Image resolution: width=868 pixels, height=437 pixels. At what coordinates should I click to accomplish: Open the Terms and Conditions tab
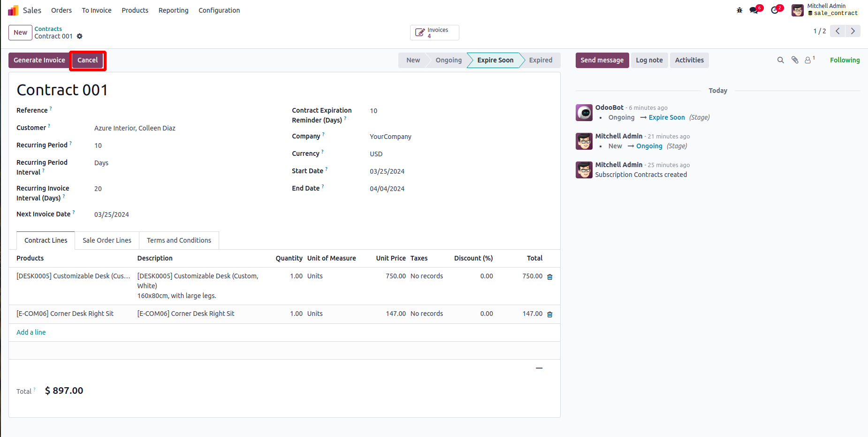[x=179, y=240]
